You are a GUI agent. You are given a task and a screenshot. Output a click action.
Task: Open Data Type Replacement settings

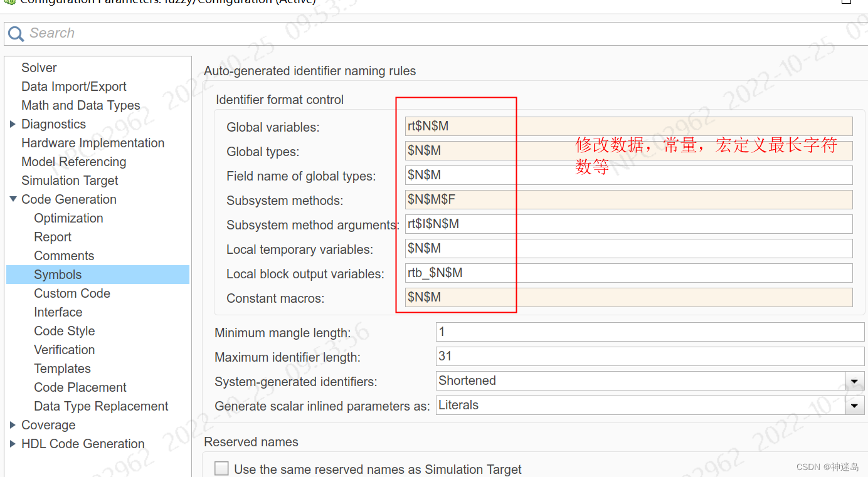click(101, 406)
